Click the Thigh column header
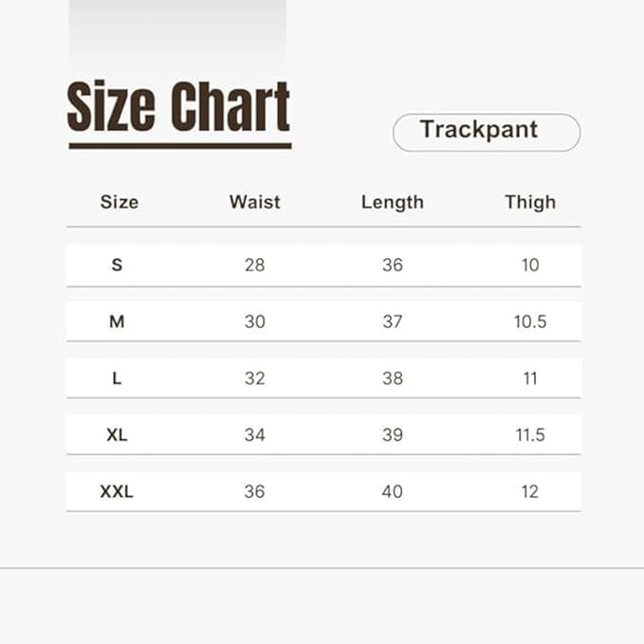 point(530,203)
